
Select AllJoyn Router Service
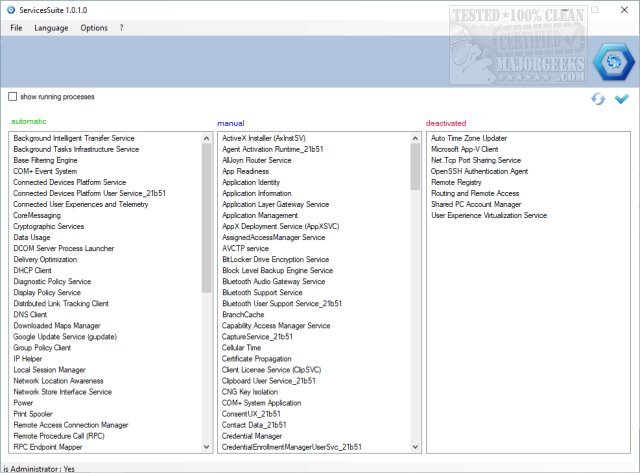tap(257, 160)
